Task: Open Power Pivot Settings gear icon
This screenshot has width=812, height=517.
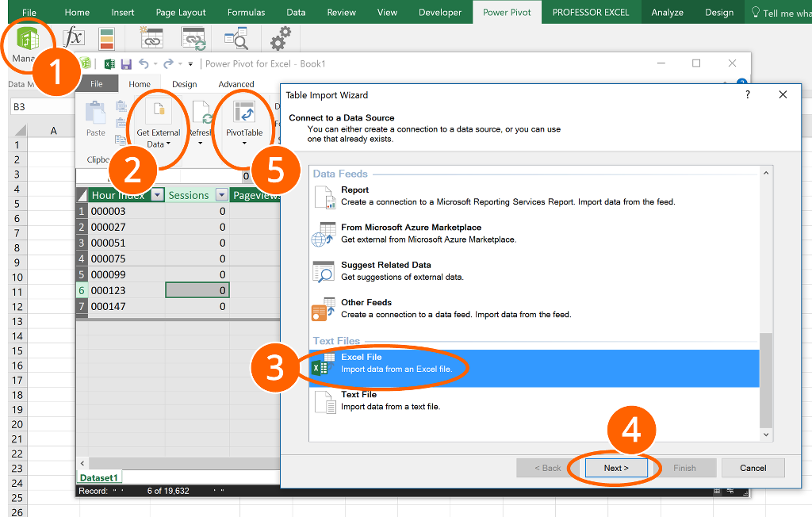Action: point(281,36)
